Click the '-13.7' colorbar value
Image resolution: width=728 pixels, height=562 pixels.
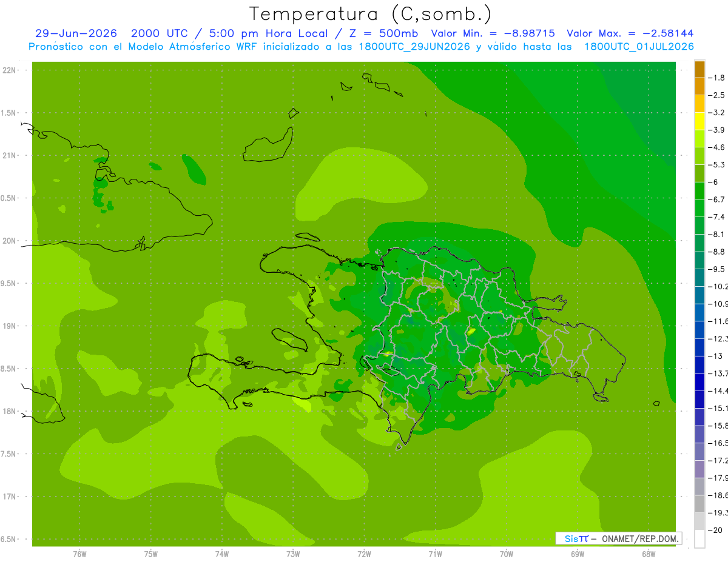[x=718, y=373]
